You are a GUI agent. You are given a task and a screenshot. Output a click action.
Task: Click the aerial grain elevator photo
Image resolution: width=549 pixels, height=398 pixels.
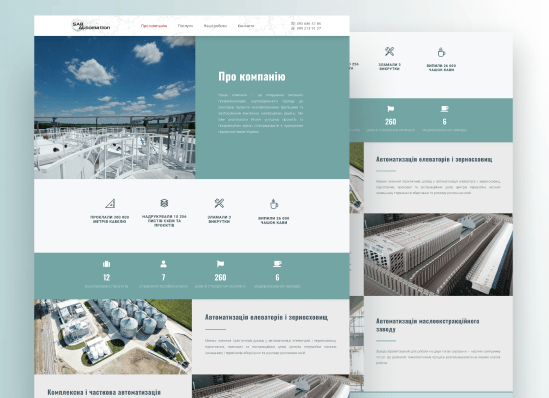pos(113,337)
